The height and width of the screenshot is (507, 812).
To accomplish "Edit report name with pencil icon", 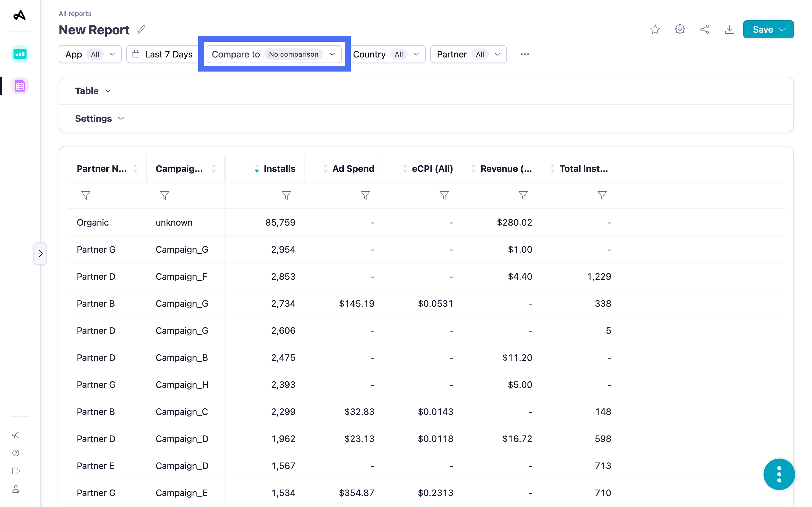I will [141, 30].
